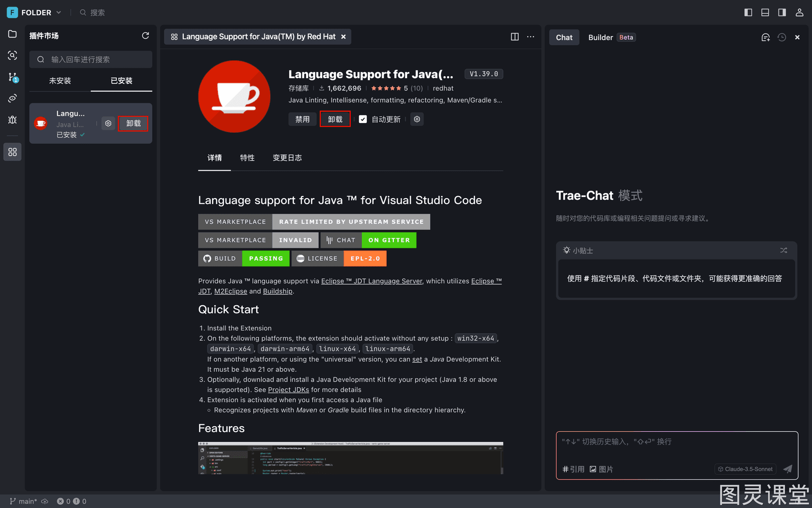Select the plugin marketplace grid icon
812x508 pixels.
pyautogui.click(x=12, y=152)
